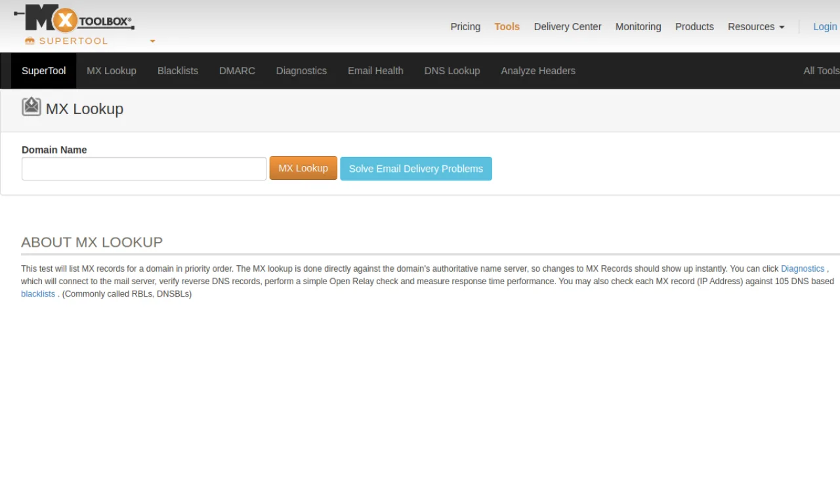Viewport: 840px width, 504px height.
Task: Open the SuperTool dropdown arrow
Action: (x=152, y=41)
